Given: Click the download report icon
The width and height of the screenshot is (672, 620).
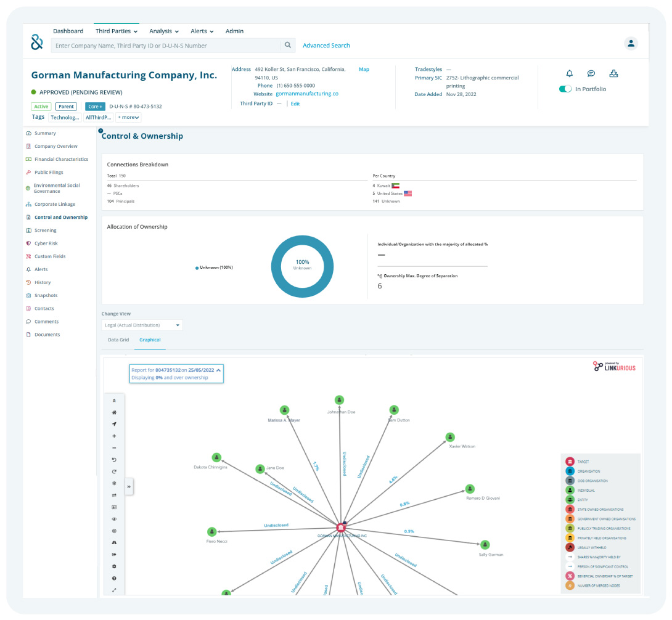Looking at the screenshot, I should pos(613,74).
